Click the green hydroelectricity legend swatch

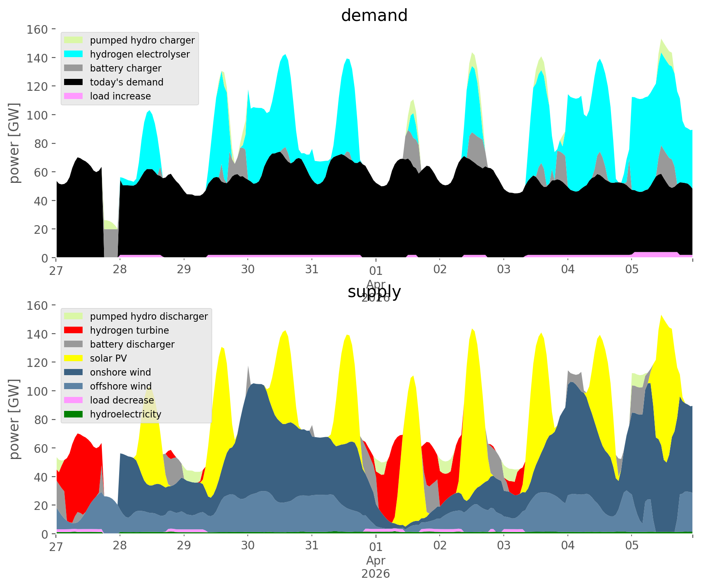(x=74, y=414)
